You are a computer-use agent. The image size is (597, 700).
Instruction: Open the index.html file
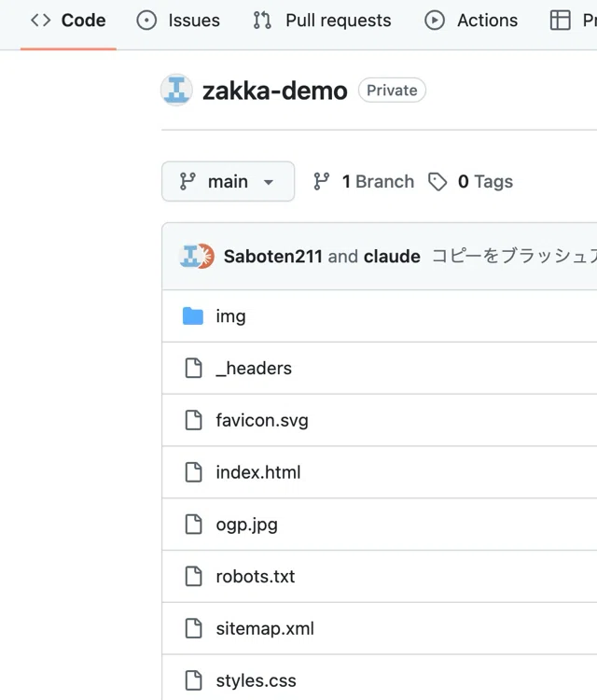(x=258, y=472)
